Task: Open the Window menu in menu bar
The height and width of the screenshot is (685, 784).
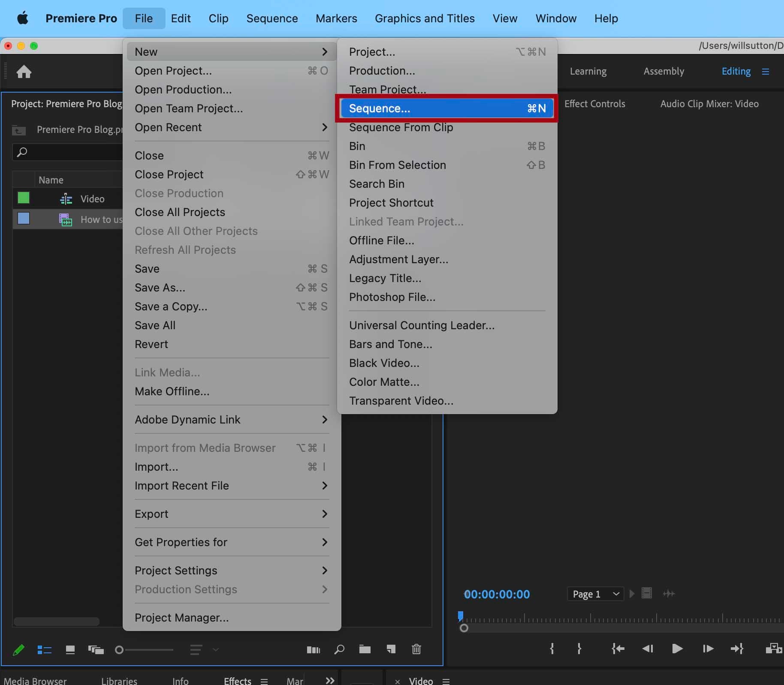Action: coord(556,18)
